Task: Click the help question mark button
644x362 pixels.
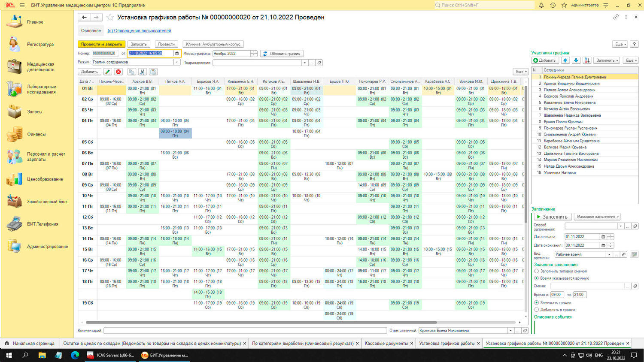Action: [x=634, y=44]
